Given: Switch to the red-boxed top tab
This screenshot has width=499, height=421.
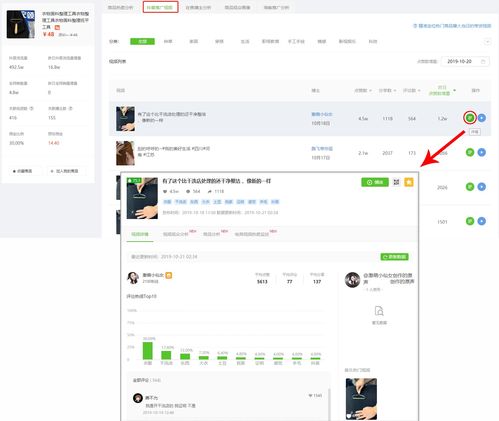Looking at the screenshot, I should [x=160, y=7].
